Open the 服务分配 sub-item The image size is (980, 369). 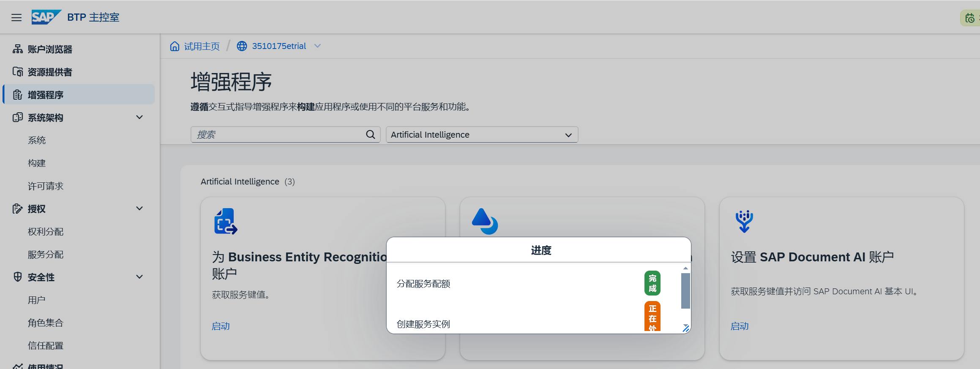[x=46, y=254]
